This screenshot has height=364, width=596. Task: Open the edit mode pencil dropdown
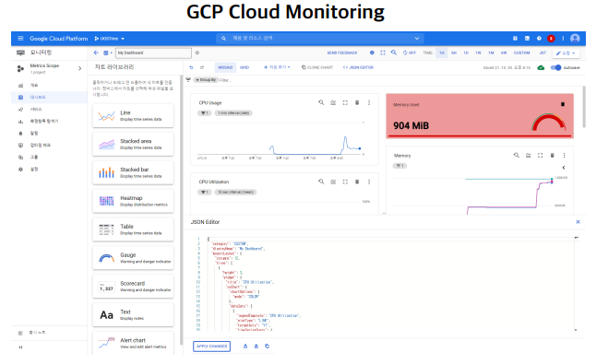[x=566, y=53]
